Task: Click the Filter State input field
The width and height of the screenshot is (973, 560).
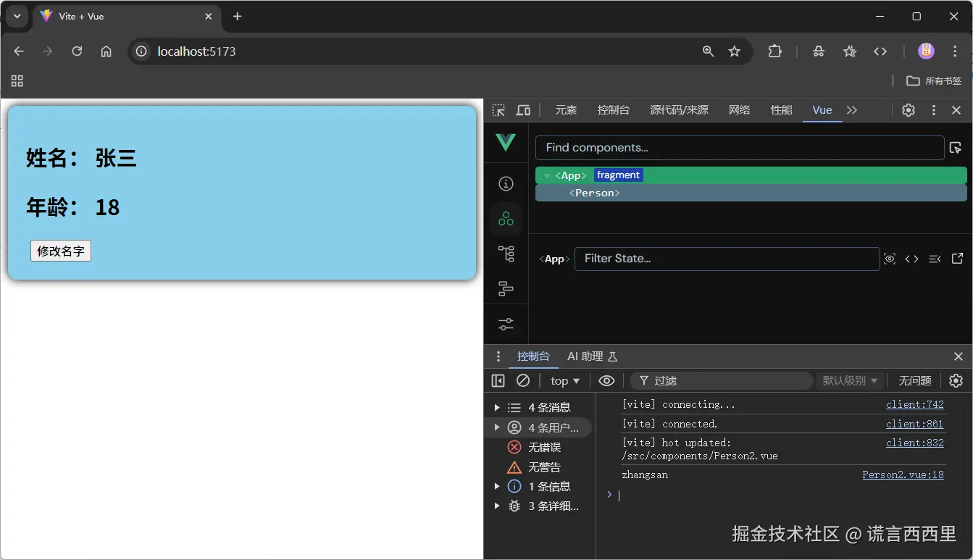Action: [727, 259]
